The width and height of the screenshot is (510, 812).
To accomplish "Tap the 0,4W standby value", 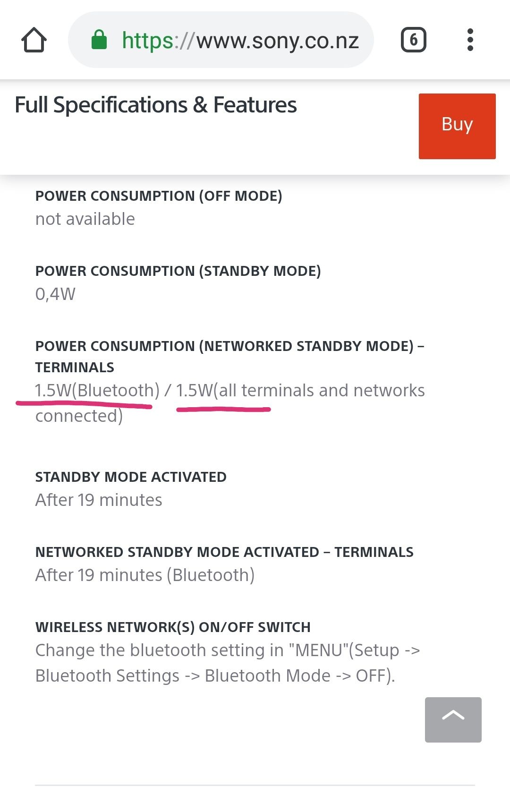I will coord(55,294).
